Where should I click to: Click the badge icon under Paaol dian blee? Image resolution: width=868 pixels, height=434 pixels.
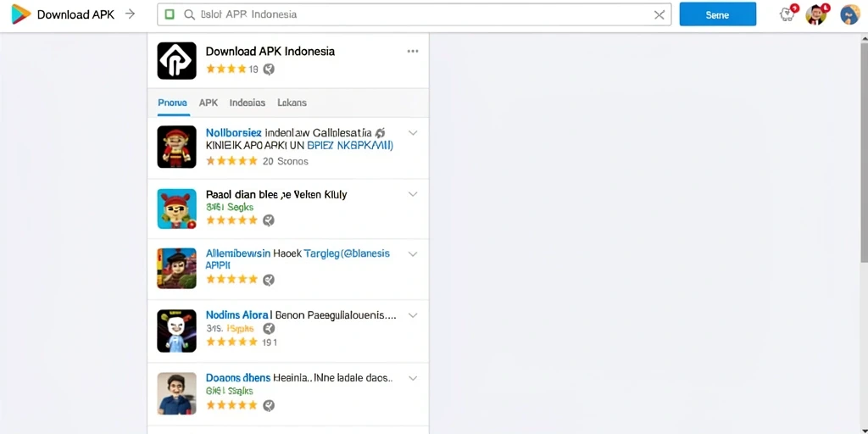[x=269, y=220]
